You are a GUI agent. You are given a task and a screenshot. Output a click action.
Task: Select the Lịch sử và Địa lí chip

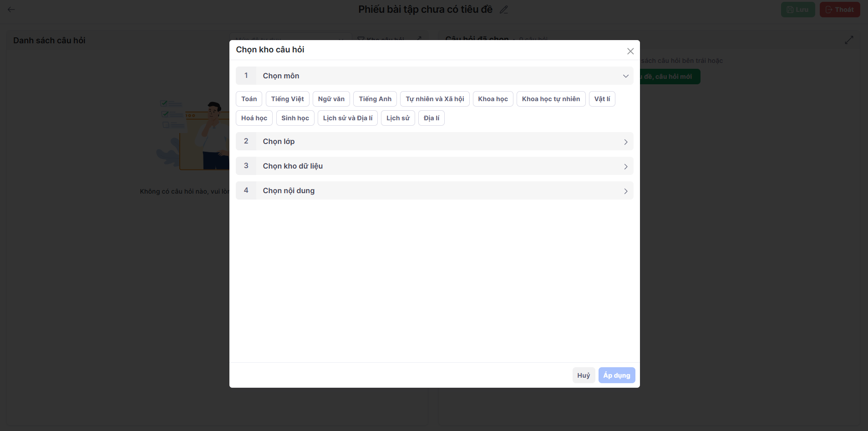(x=348, y=118)
